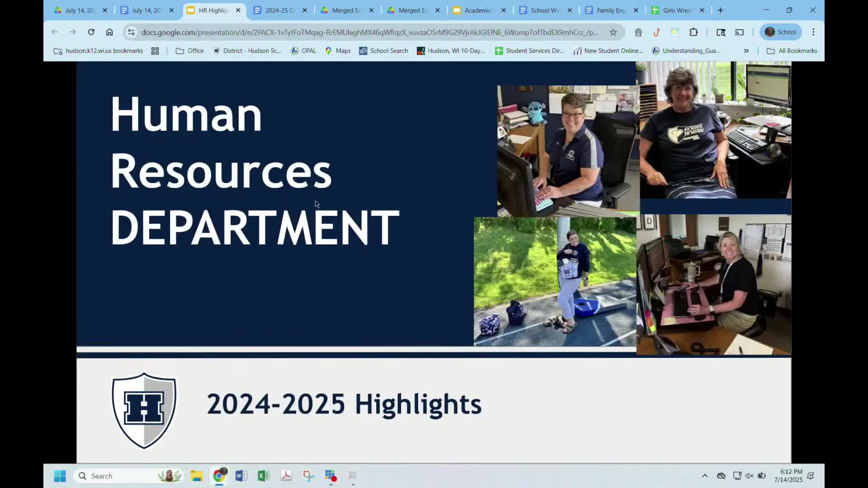Open a new browser tab
868x488 pixels.
pos(721,10)
